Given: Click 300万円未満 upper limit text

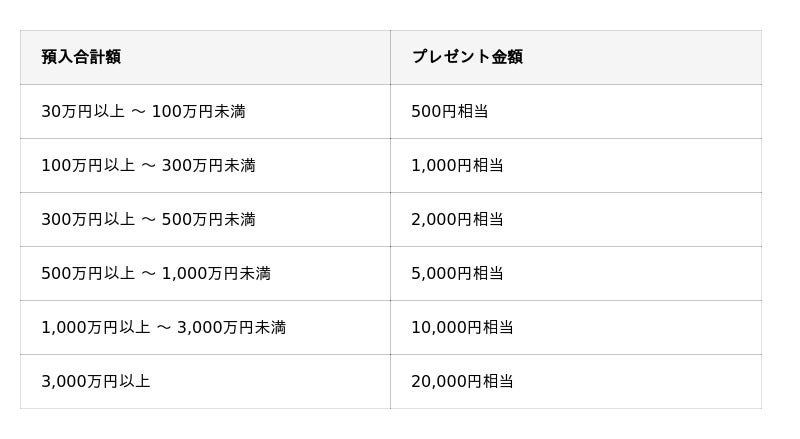Looking at the screenshot, I should [x=208, y=166].
